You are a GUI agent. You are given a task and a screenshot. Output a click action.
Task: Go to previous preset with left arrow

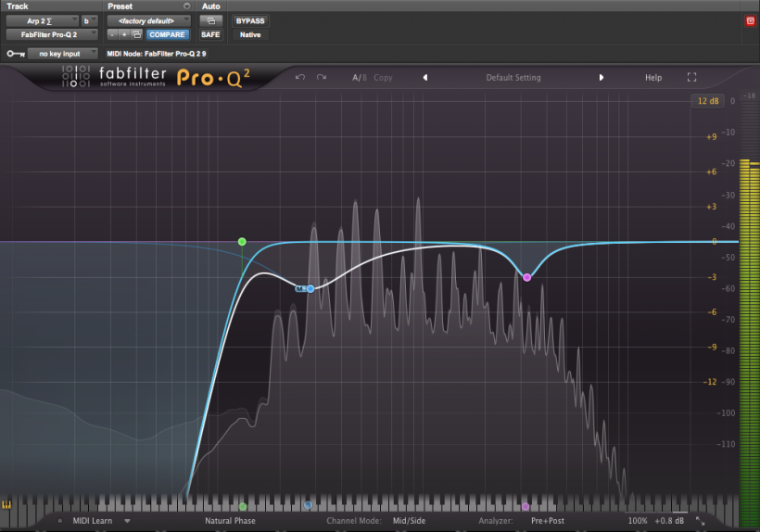[425, 78]
